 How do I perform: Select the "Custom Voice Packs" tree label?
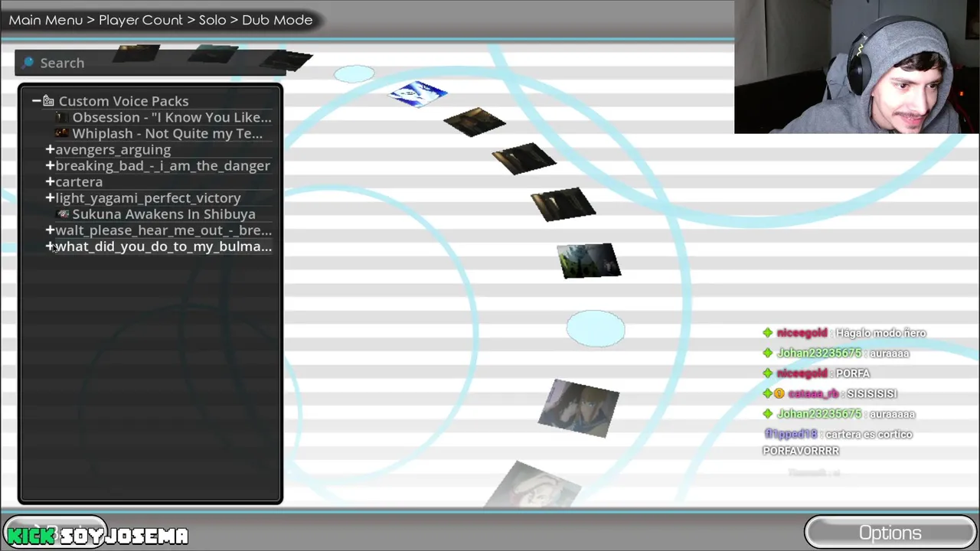[123, 101]
